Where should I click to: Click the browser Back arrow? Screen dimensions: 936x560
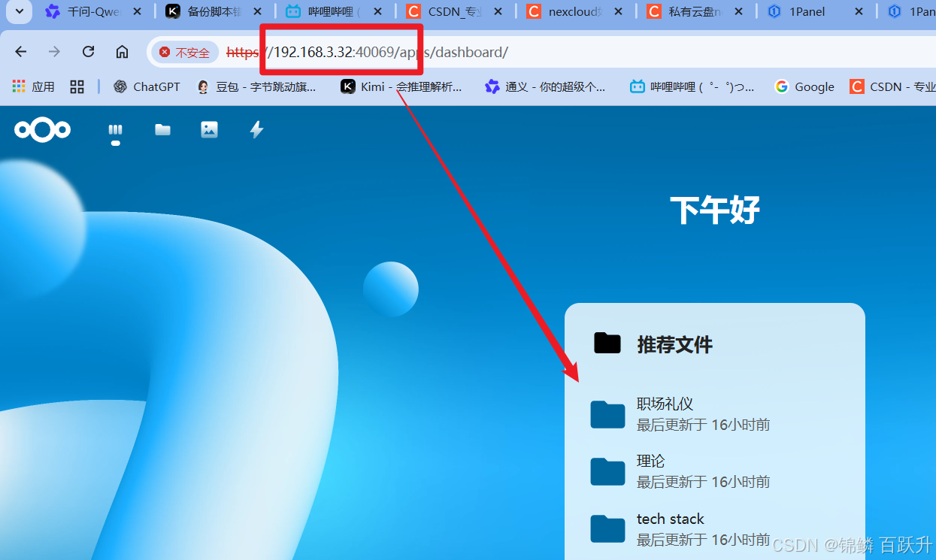pyautogui.click(x=21, y=52)
